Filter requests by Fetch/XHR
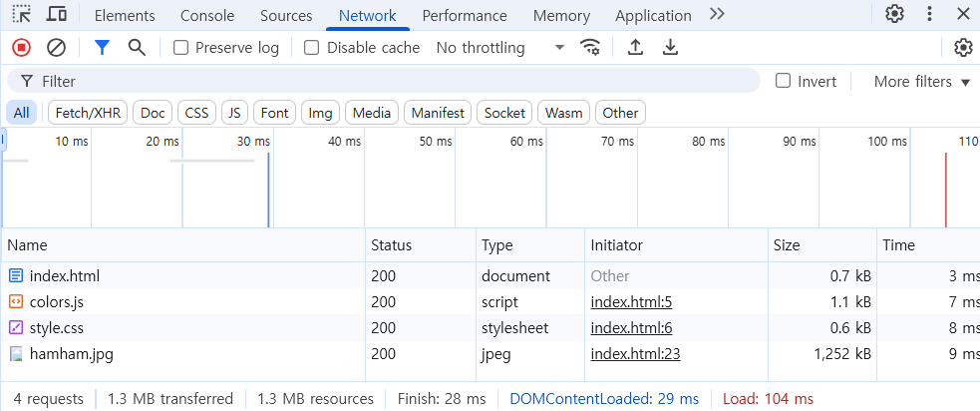This screenshot has height=411, width=980. 88,113
